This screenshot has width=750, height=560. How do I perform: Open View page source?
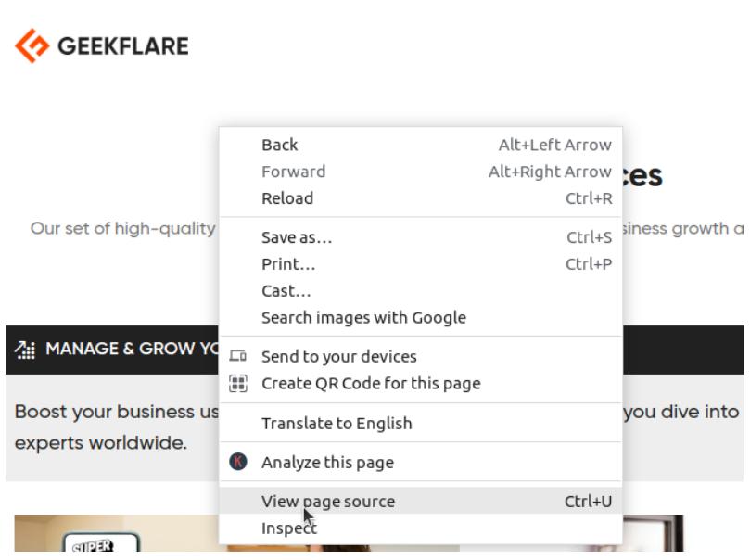[x=328, y=502]
